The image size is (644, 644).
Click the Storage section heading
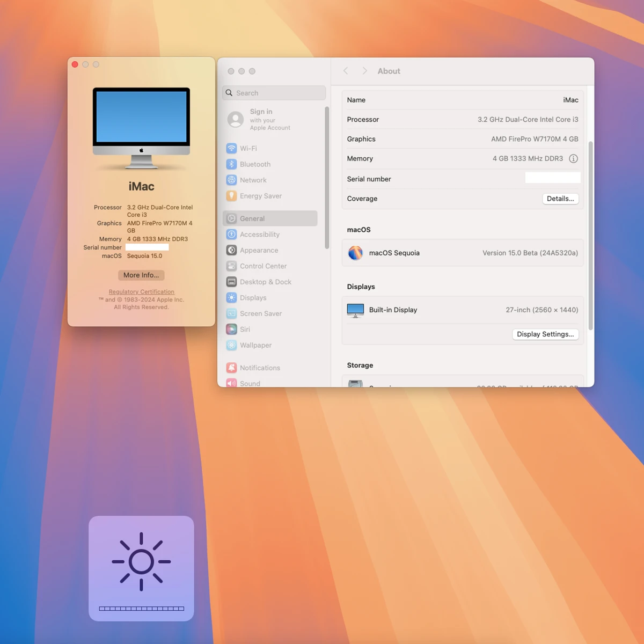click(x=360, y=365)
